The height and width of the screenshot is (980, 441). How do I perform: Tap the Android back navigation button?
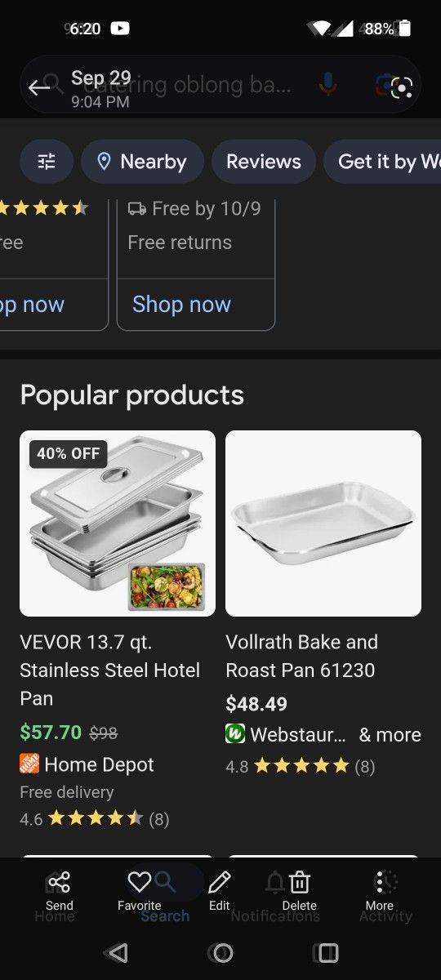coord(118,952)
